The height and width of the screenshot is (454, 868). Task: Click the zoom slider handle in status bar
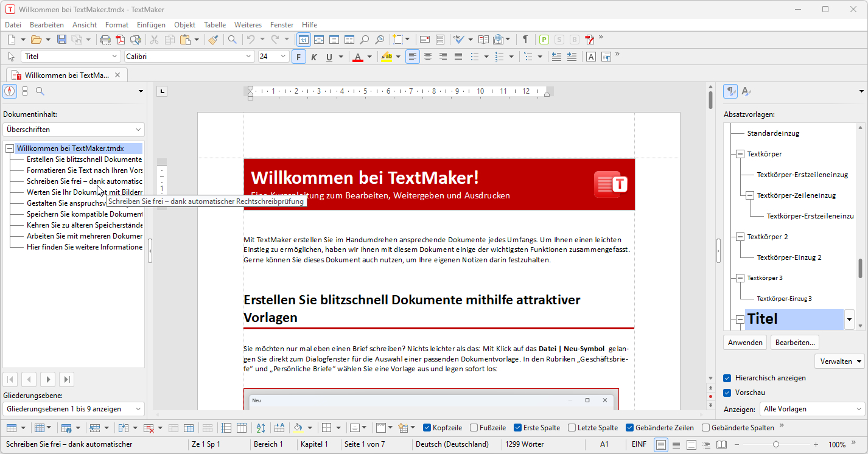click(x=775, y=445)
